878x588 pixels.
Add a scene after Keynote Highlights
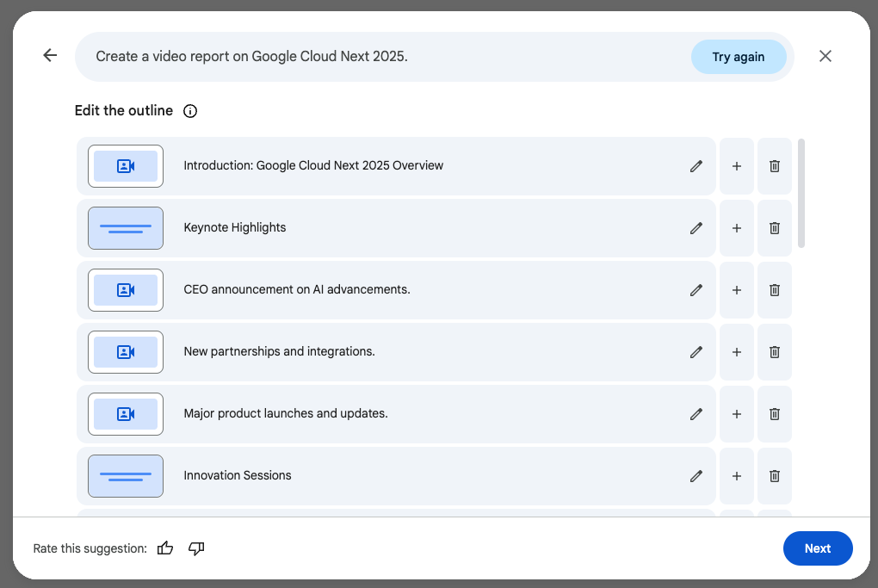736,228
